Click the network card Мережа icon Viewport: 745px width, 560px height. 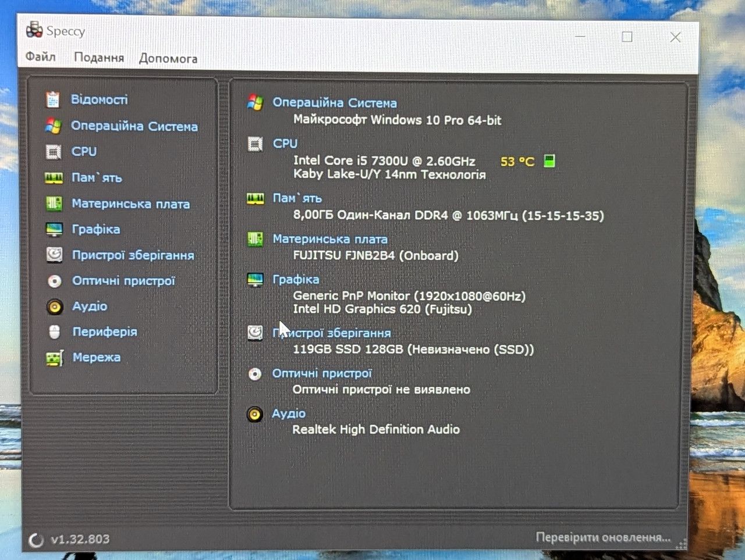click(x=55, y=358)
